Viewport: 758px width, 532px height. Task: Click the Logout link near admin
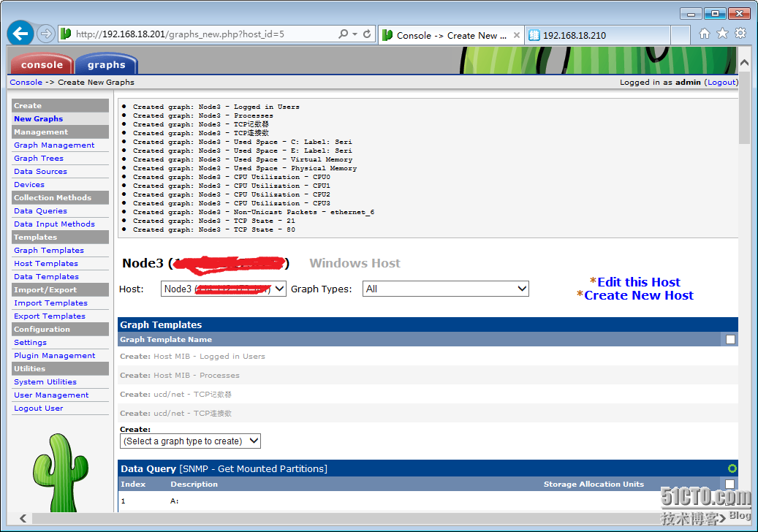tap(721, 82)
